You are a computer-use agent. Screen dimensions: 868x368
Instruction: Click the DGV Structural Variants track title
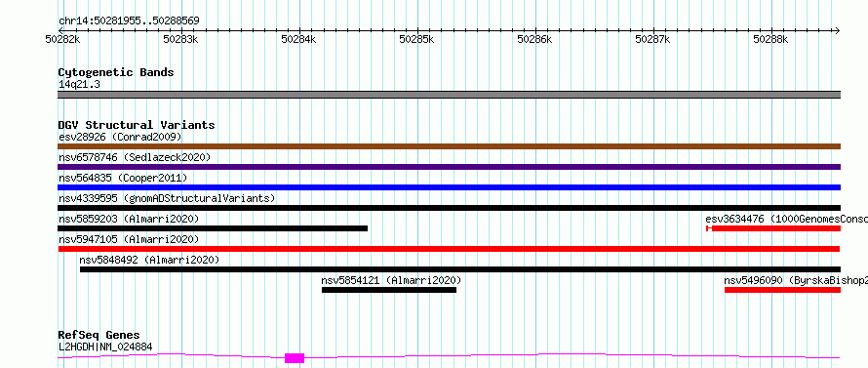coord(137,125)
